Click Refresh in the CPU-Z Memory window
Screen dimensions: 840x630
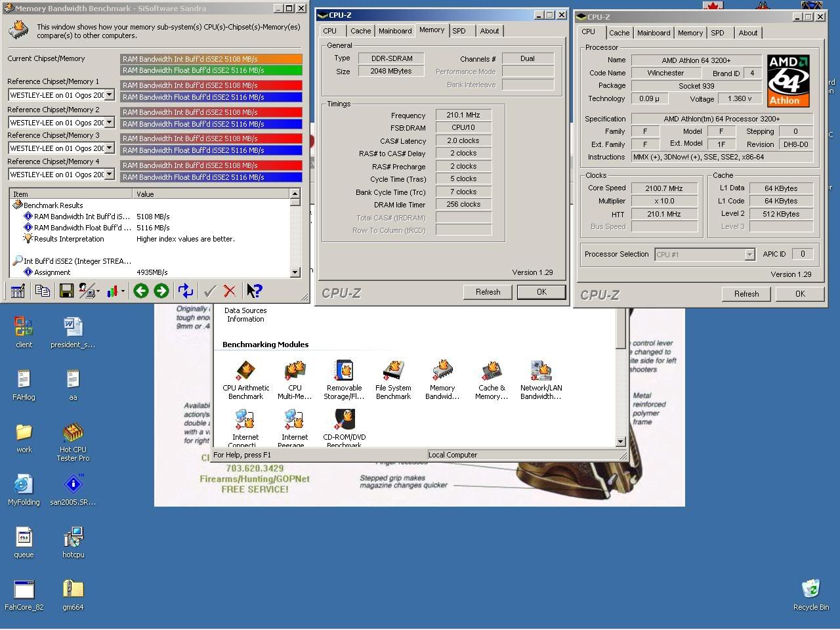point(488,292)
